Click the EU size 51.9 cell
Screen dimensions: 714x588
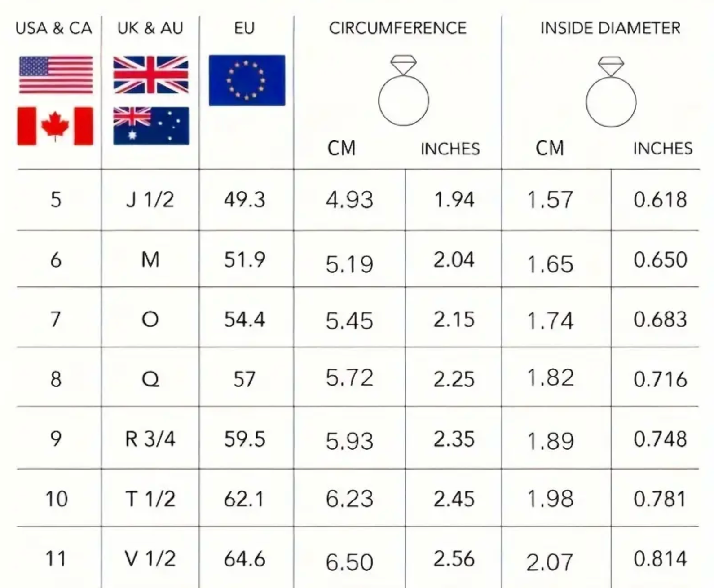click(x=245, y=259)
